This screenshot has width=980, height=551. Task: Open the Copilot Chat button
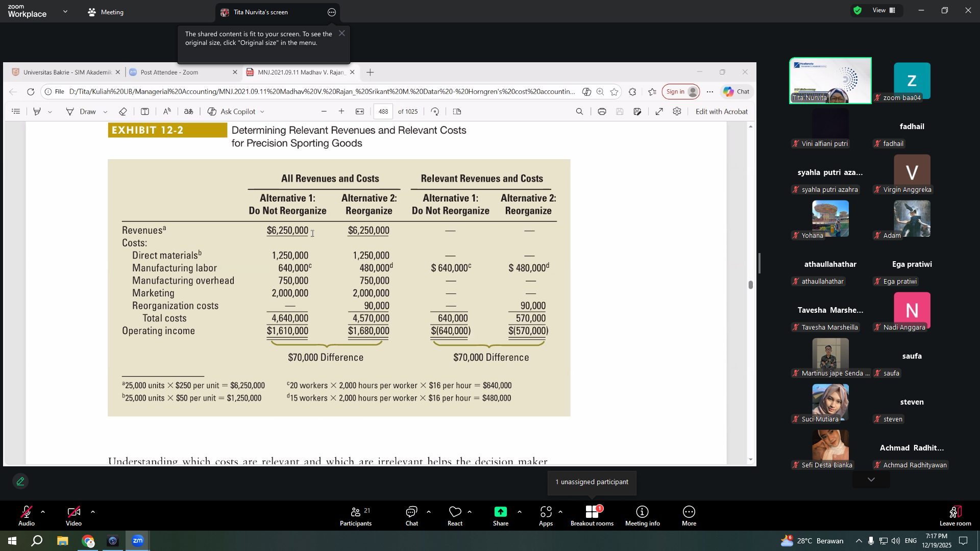[737, 92]
